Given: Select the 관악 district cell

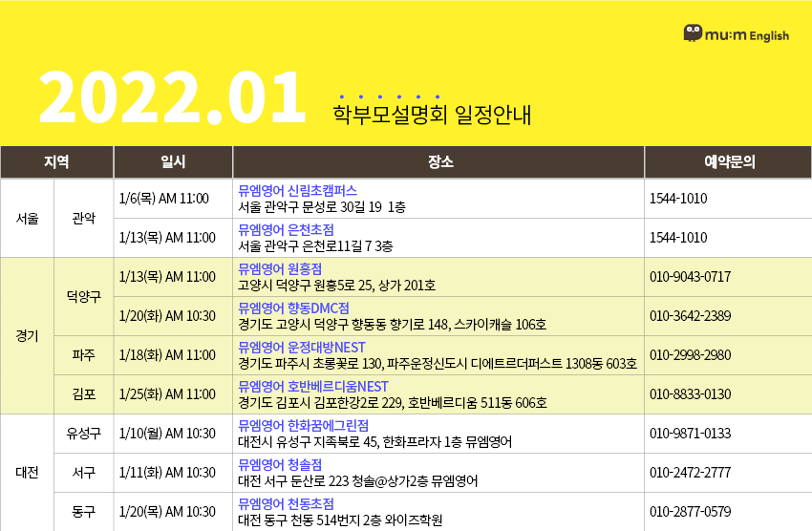Looking at the screenshot, I should click(x=84, y=219).
